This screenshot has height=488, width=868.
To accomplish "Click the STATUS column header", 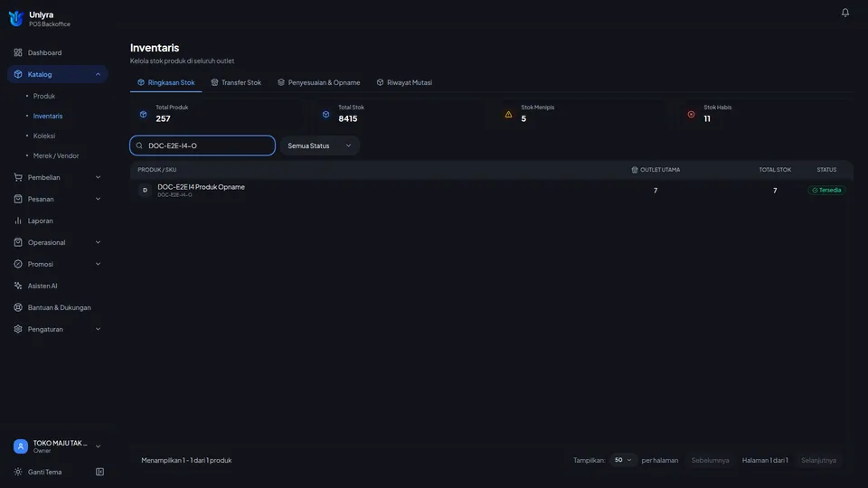I will pos(826,170).
